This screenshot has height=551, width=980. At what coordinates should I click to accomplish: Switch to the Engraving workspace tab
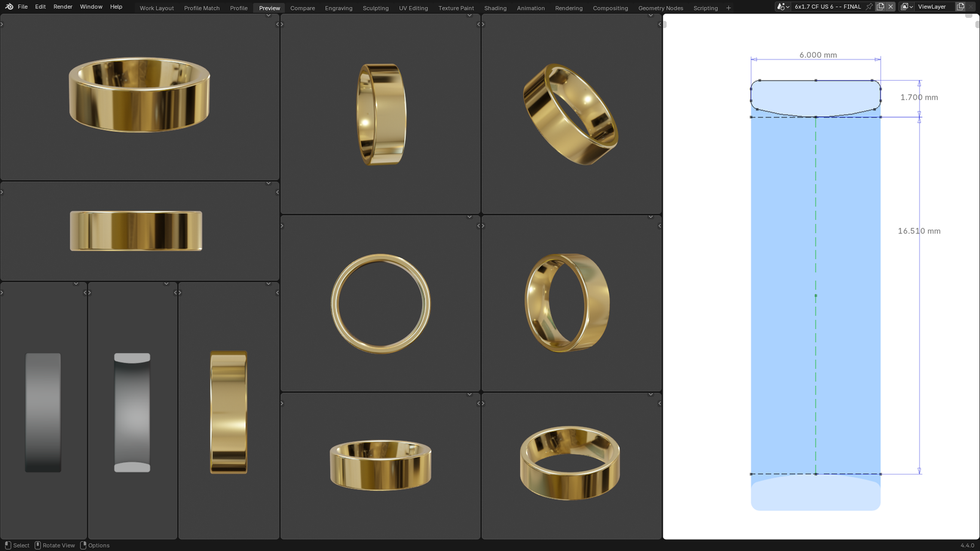(x=338, y=8)
